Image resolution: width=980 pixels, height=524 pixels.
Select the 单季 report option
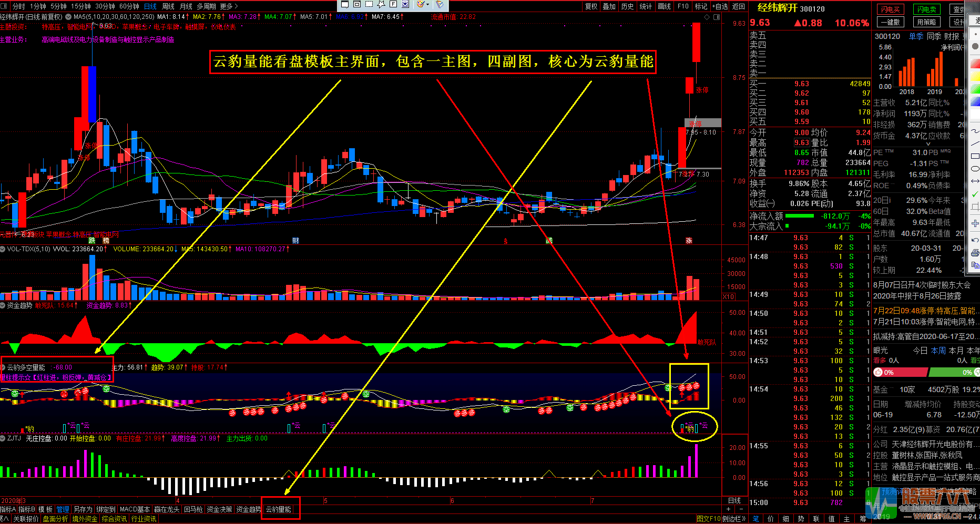point(916,36)
